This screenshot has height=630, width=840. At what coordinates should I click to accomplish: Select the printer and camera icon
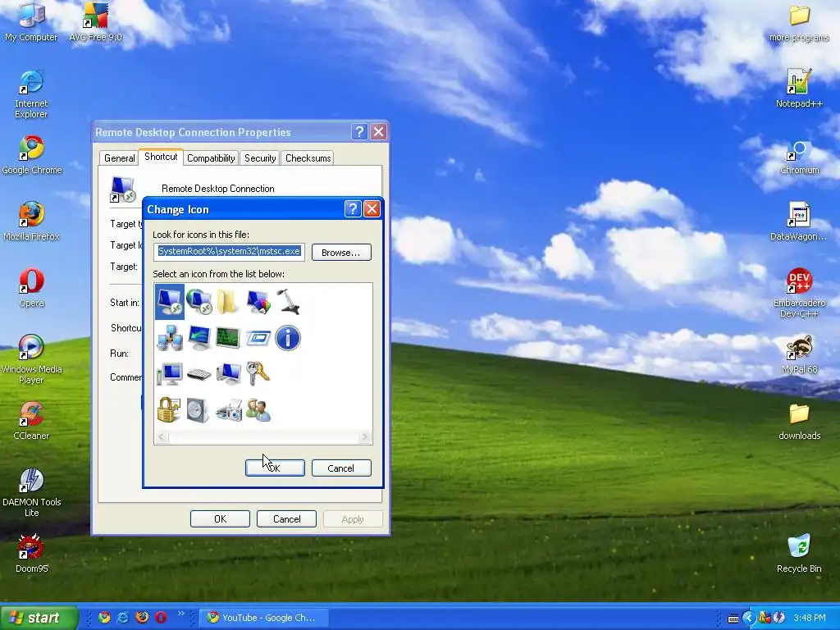click(229, 411)
